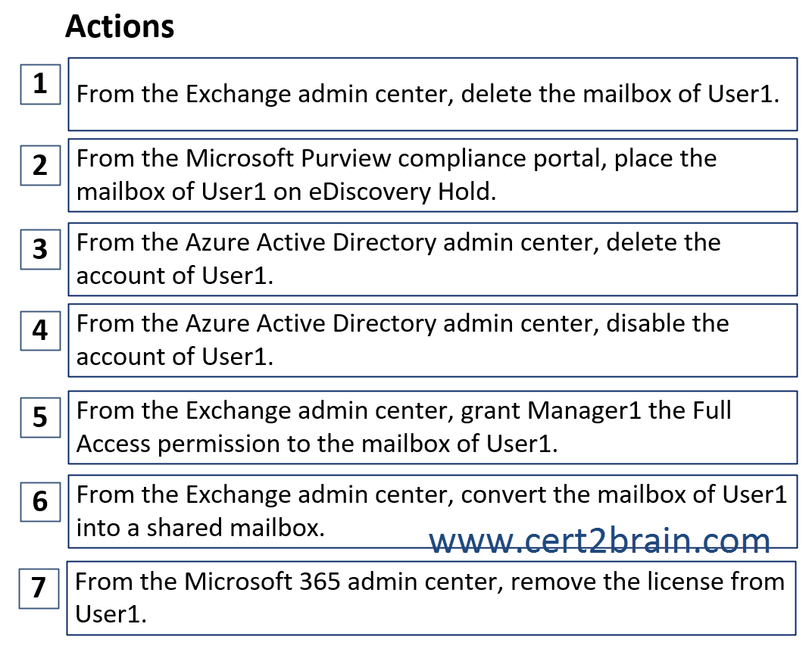The image size is (812, 652).
Task: Select the number 7 box
Action: 39,588
